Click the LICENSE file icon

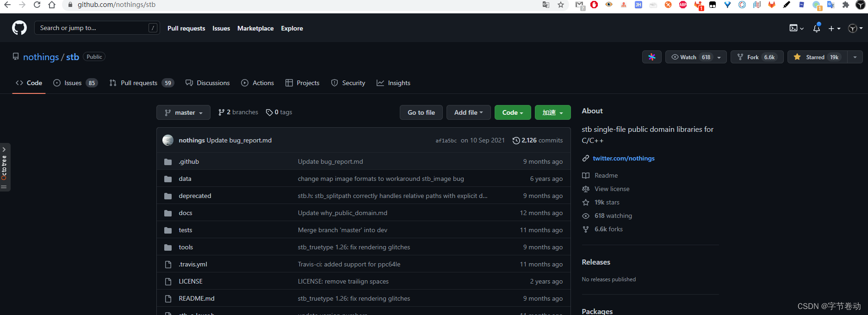[x=168, y=281]
